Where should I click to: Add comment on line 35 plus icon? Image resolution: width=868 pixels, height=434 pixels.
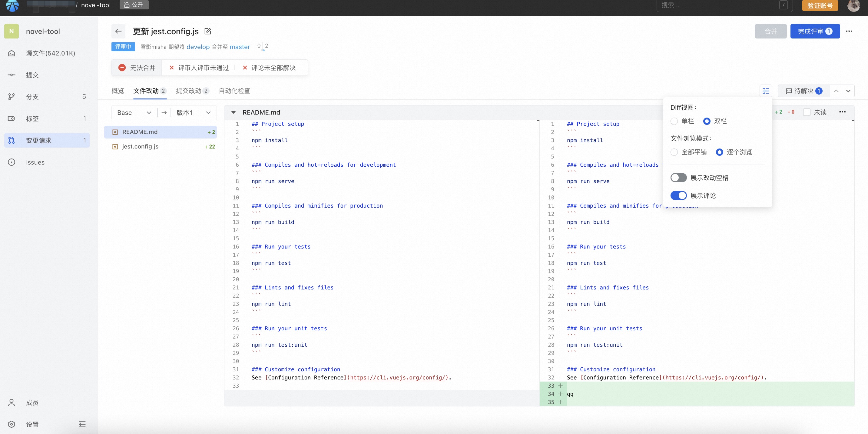[560, 402]
